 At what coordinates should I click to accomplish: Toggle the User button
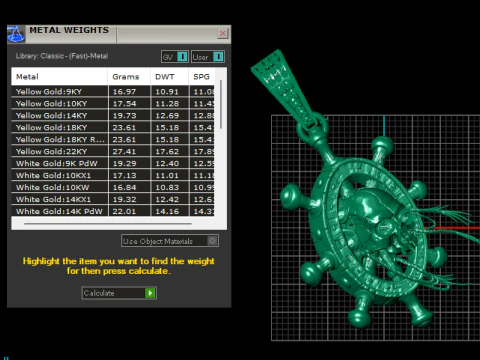click(208, 57)
